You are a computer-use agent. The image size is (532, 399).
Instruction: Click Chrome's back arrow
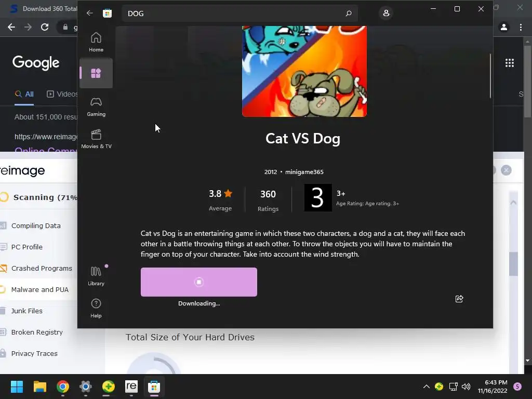tap(11, 27)
